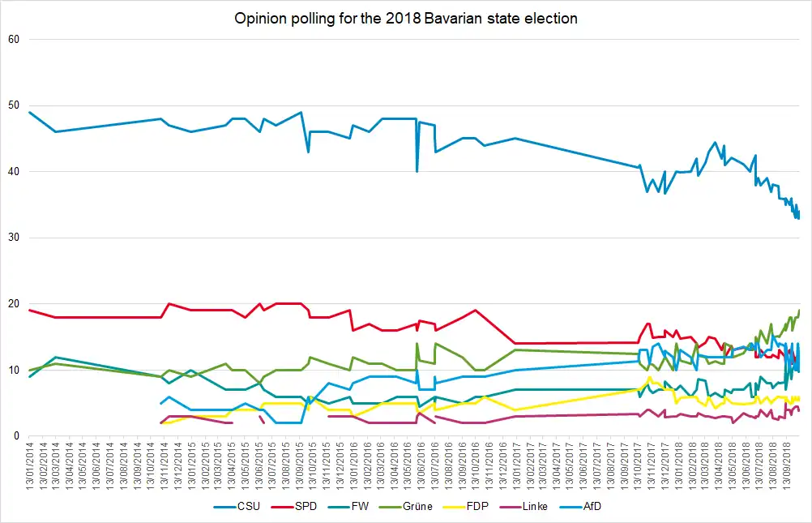This screenshot has height=523, width=812.
Task: Click the FDP legend entry
Action: coord(489,507)
